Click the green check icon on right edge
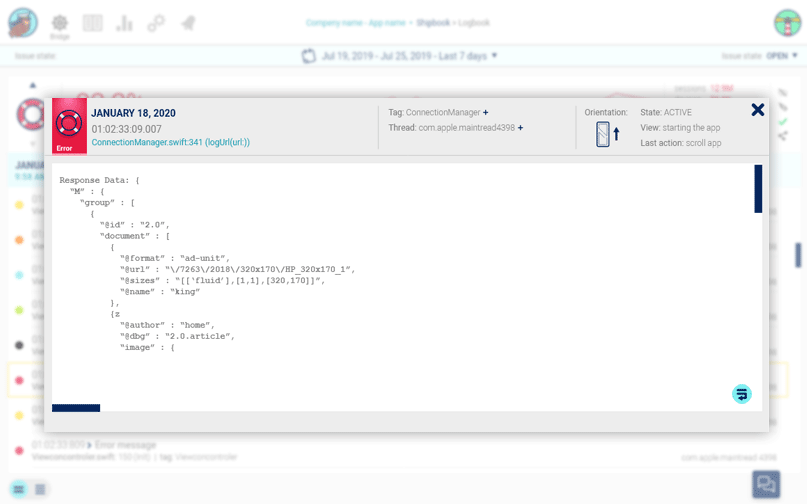The width and height of the screenshot is (807, 504). [783, 121]
